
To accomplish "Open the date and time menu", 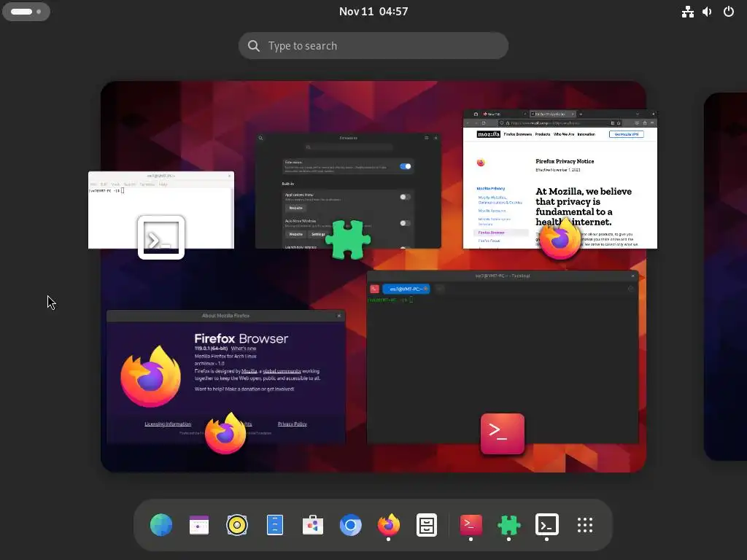I will click(x=373, y=12).
